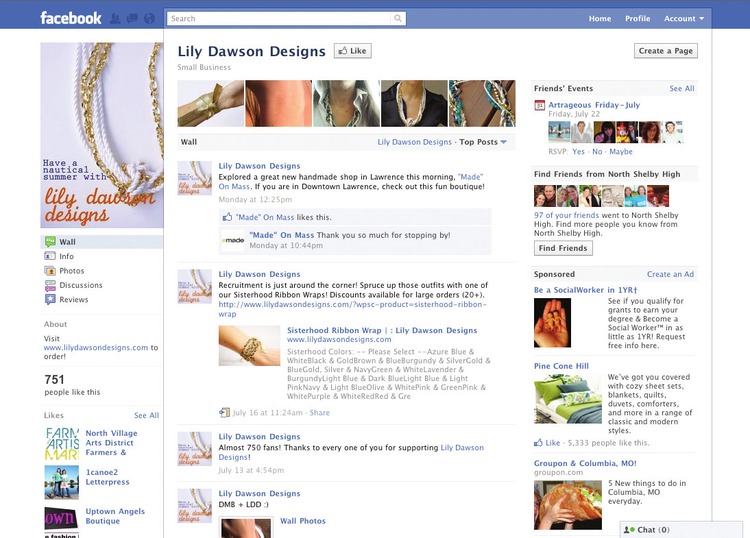RSVP Yes to Artrageous Friday event
The height and width of the screenshot is (538, 750).
578,152
